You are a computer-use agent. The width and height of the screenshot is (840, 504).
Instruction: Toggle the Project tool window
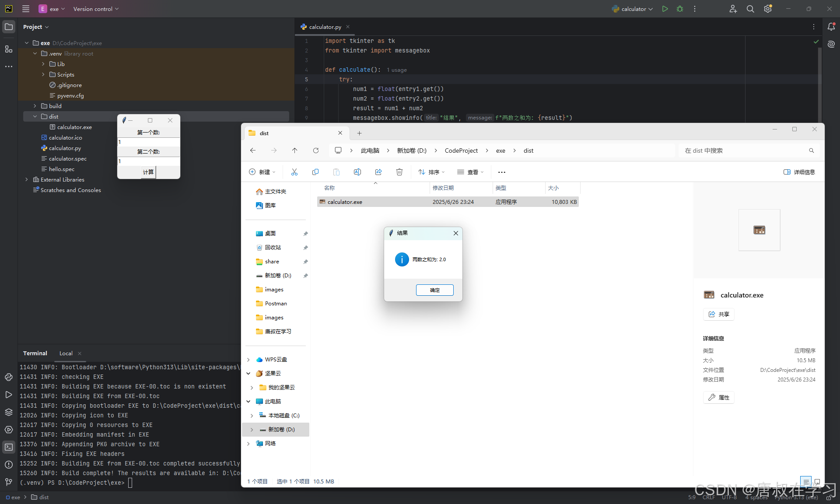click(9, 27)
